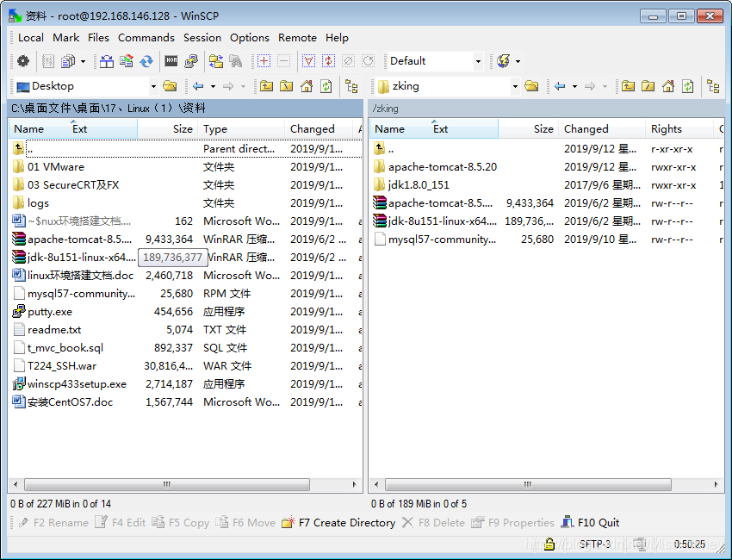
Task: Select local folder 03 SecureCRT及FX
Action: coord(73,185)
